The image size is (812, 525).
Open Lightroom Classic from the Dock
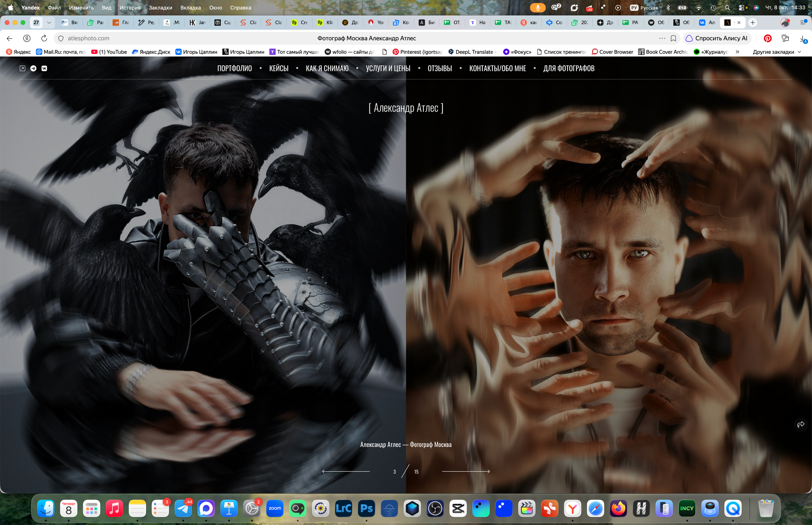343,508
